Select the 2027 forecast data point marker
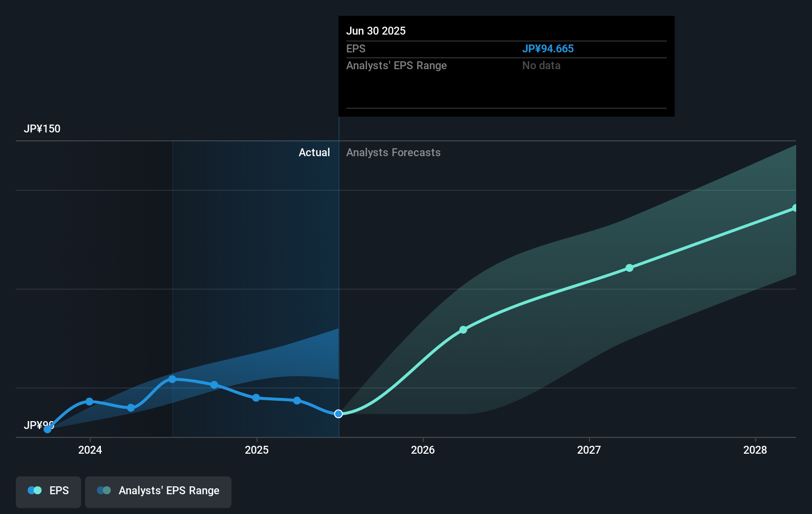 (630, 268)
